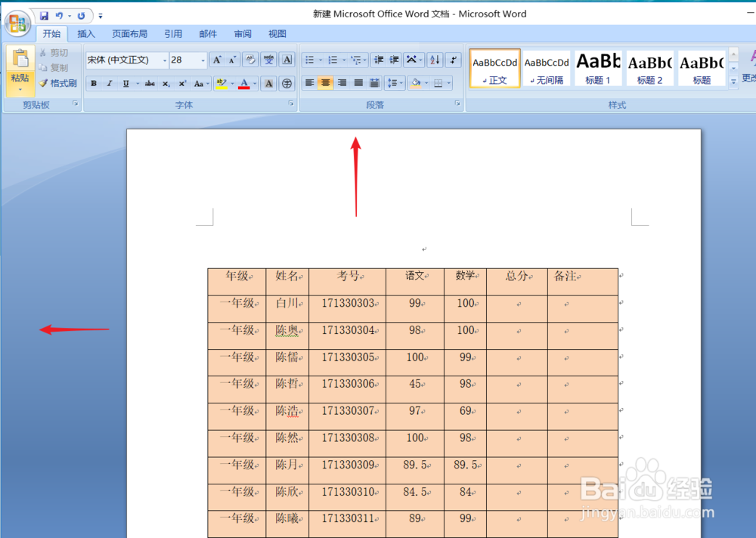Expand the underline style dropdown arrow
This screenshot has width=756, height=538.
(138, 83)
